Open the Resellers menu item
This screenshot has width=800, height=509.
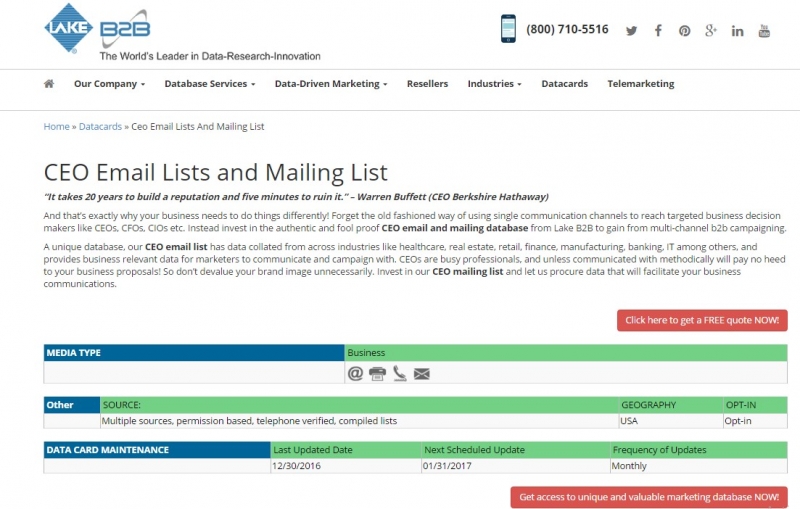[428, 84]
